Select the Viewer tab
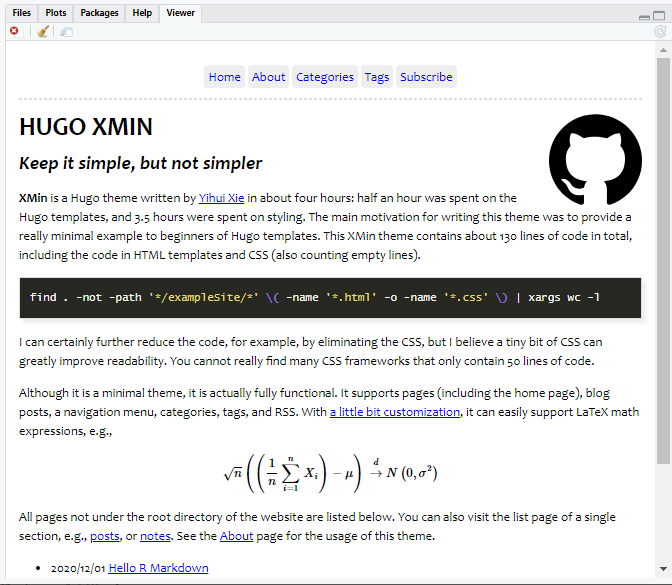The width and height of the screenshot is (672, 585). click(x=180, y=13)
